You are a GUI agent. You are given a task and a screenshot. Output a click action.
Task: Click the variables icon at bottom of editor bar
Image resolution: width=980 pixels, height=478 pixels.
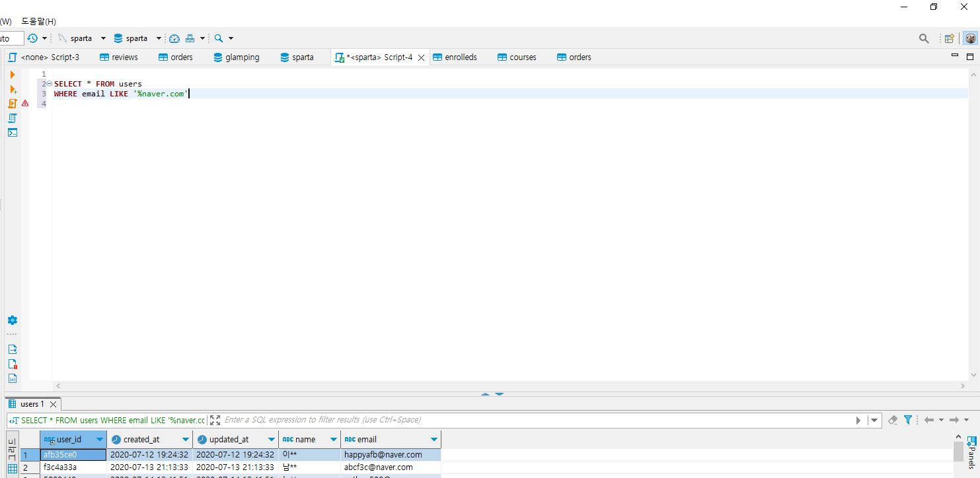point(13,378)
